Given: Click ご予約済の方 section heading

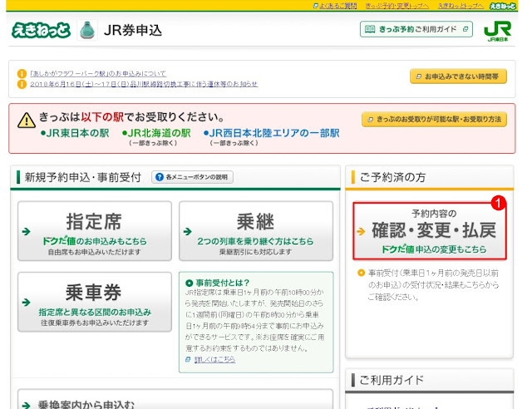Looking at the screenshot, I should [392, 177].
